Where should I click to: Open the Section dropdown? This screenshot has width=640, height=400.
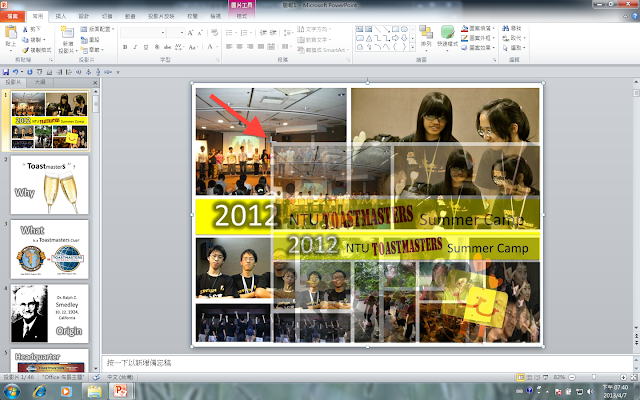(92, 50)
